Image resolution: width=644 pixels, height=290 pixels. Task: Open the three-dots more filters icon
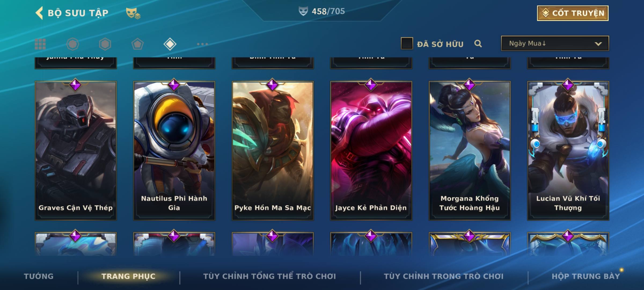pos(202,44)
